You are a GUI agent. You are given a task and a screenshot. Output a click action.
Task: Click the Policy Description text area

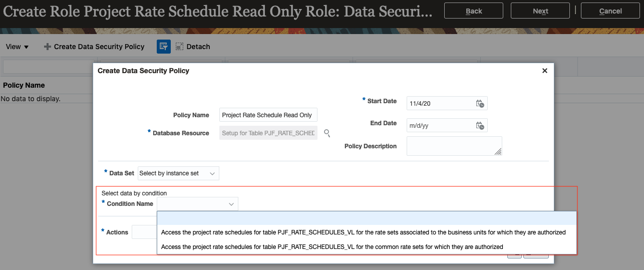[454, 146]
